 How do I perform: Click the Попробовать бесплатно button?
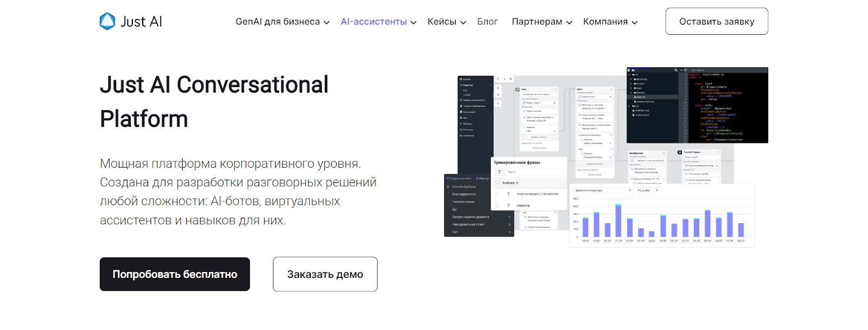pos(175,274)
